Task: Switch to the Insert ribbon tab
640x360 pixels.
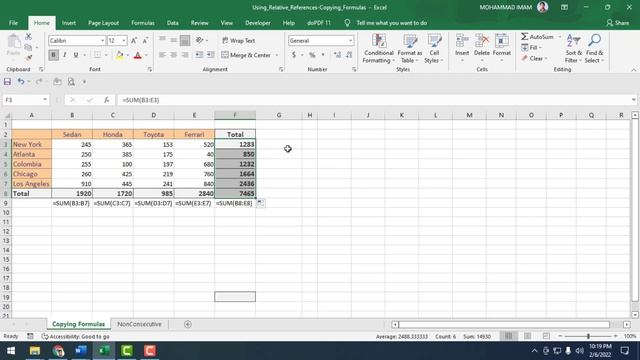Action: (69, 23)
